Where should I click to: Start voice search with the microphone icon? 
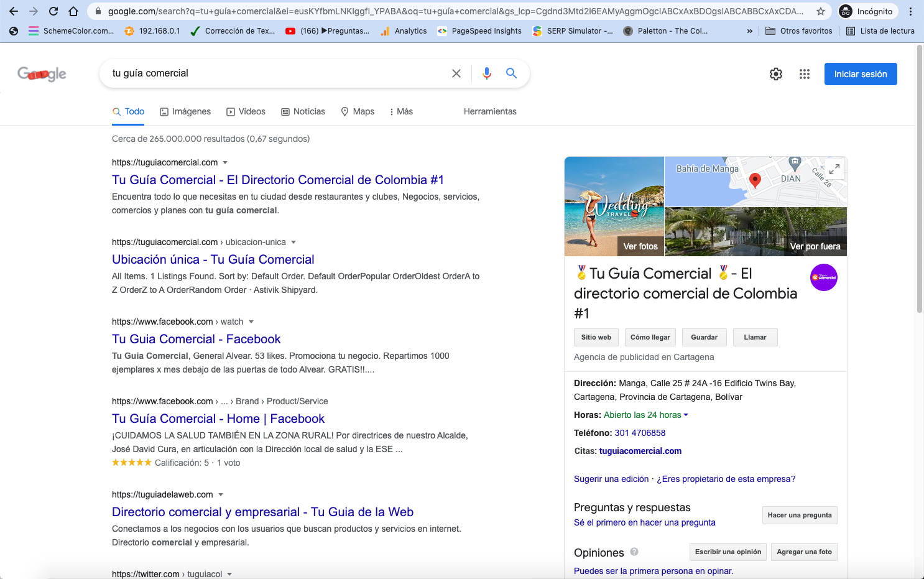(487, 73)
